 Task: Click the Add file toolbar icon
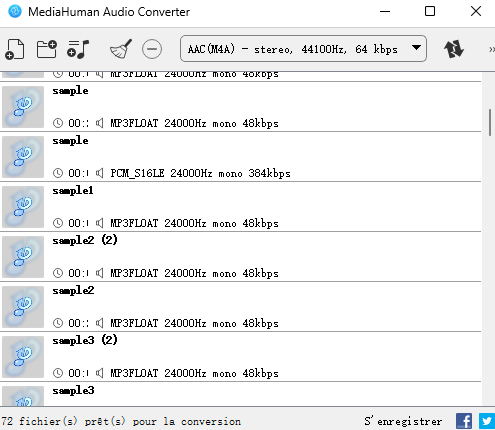tap(15, 49)
